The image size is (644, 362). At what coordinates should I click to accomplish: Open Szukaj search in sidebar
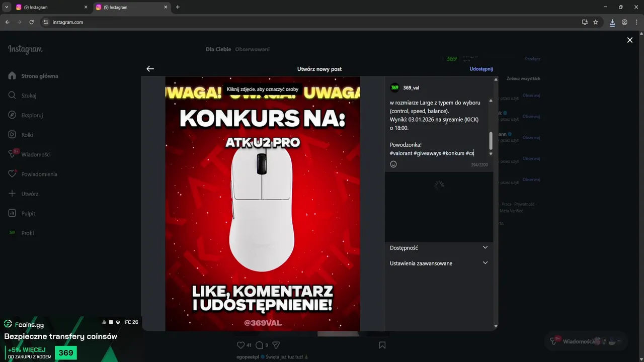tap(23, 96)
